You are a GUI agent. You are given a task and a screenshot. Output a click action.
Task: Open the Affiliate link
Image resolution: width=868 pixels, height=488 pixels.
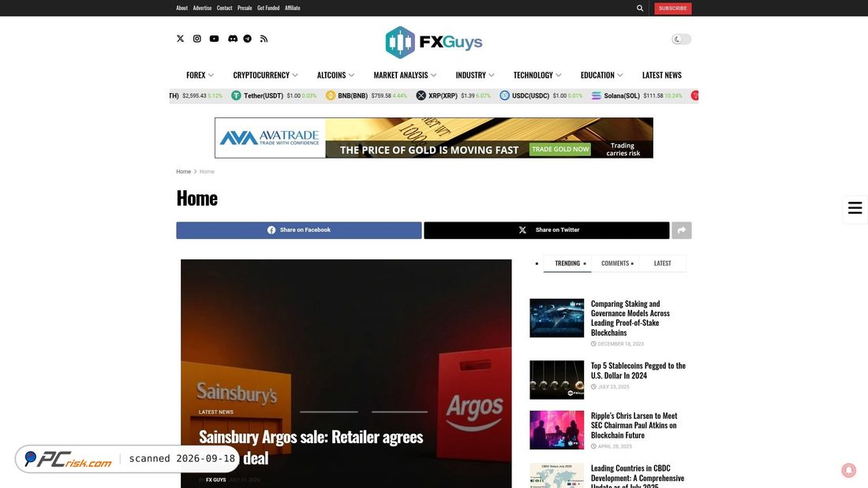coord(292,8)
